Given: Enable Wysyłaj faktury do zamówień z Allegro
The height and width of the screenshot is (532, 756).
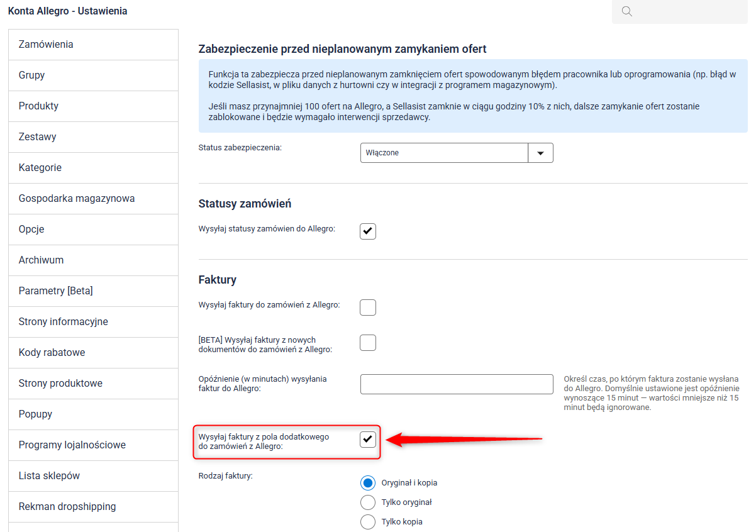Looking at the screenshot, I should point(368,308).
